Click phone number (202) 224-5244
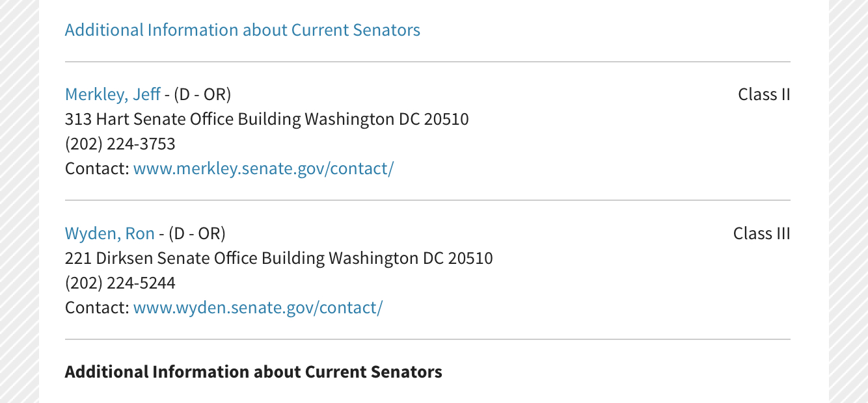 (120, 283)
